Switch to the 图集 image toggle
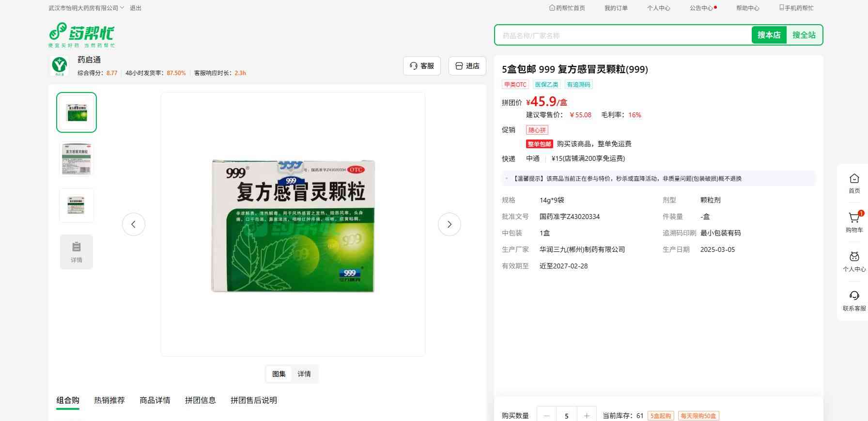 279,374
